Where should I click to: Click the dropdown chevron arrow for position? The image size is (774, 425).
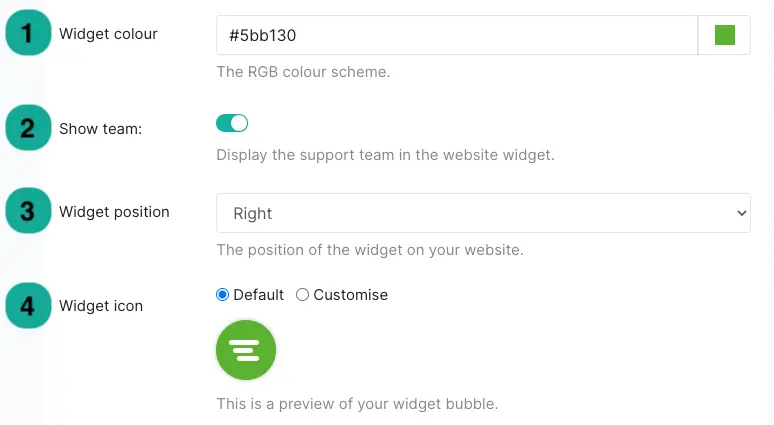click(741, 213)
